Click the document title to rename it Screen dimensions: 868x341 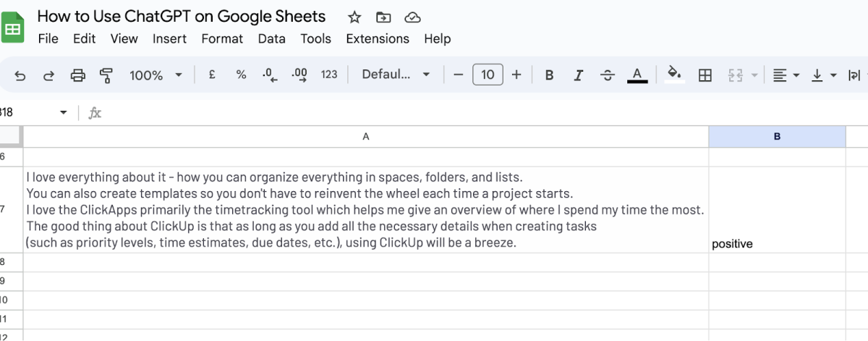point(182,17)
